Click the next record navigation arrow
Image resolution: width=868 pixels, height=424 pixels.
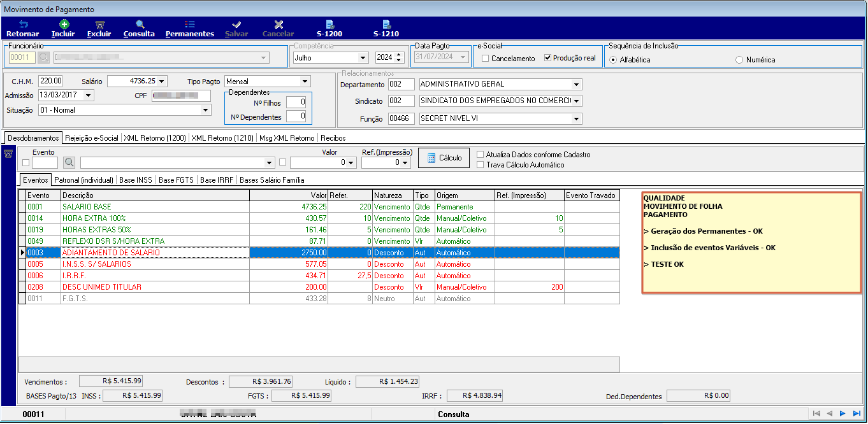click(x=843, y=414)
